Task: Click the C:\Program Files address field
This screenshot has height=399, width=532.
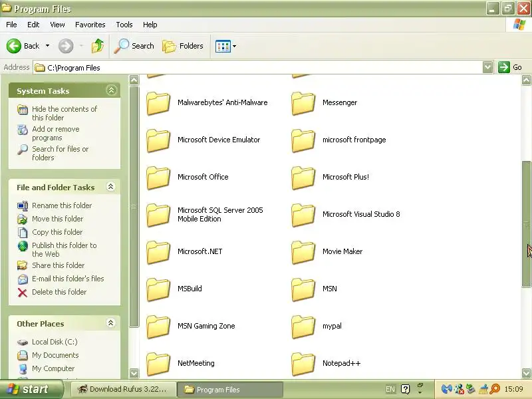Action: coord(258,68)
